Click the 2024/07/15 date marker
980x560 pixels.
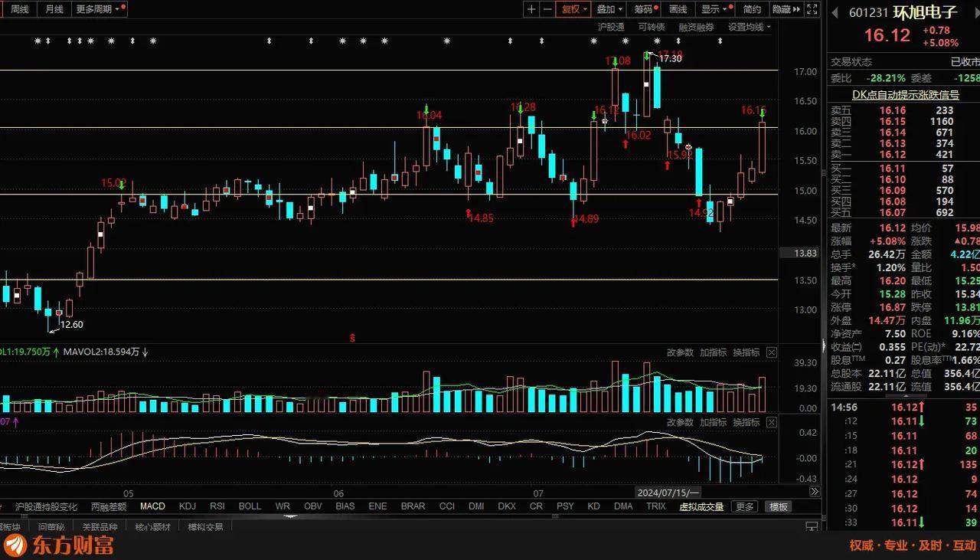(x=668, y=492)
